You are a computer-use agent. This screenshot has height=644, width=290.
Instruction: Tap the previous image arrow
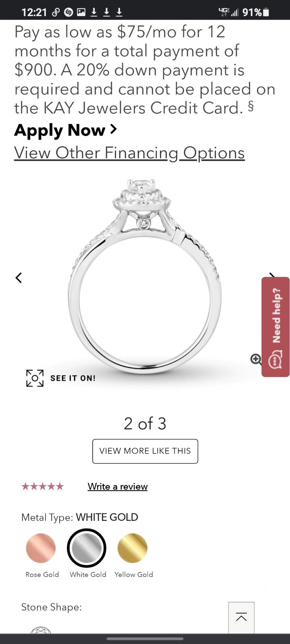tap(19, 278)
